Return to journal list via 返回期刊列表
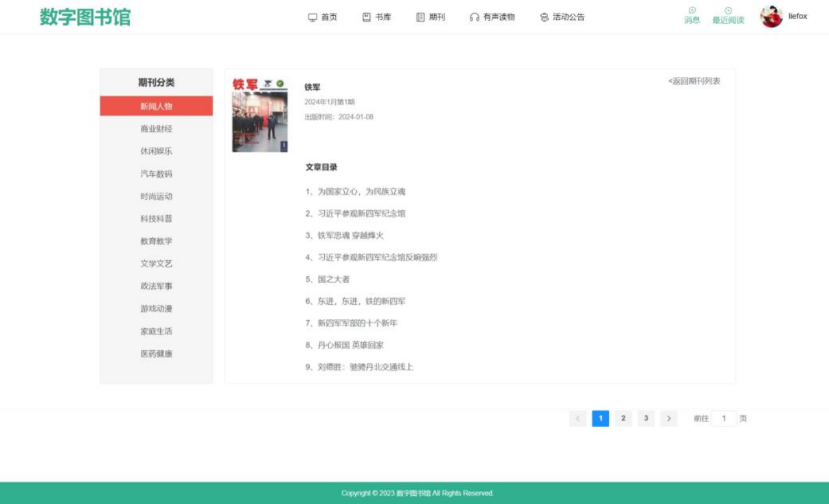 (x=694, y=81)
